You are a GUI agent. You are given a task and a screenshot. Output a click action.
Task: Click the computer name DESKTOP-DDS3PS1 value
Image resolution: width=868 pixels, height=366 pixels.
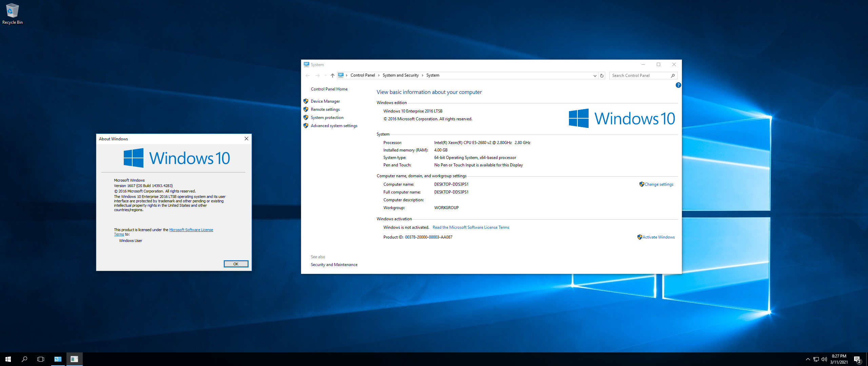451,184
